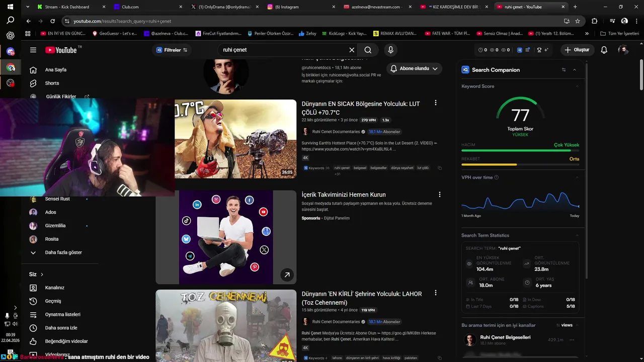Open the GeoGuessr bookmark
Viewport: 644px width, 362px height.
(x=115, y=34)
